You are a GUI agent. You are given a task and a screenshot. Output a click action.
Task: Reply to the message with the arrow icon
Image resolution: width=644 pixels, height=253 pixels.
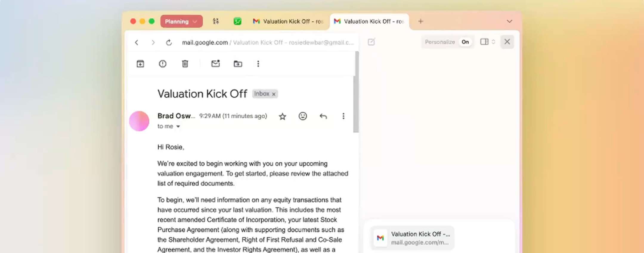pos(323,116)
